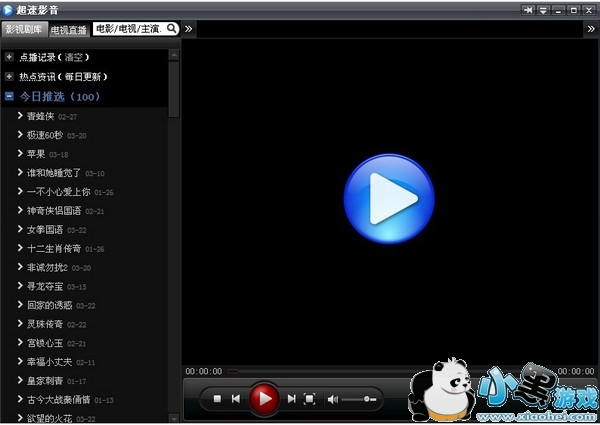Click the playback progress bar
Screen dimensions: 600x425
(390, 371)
